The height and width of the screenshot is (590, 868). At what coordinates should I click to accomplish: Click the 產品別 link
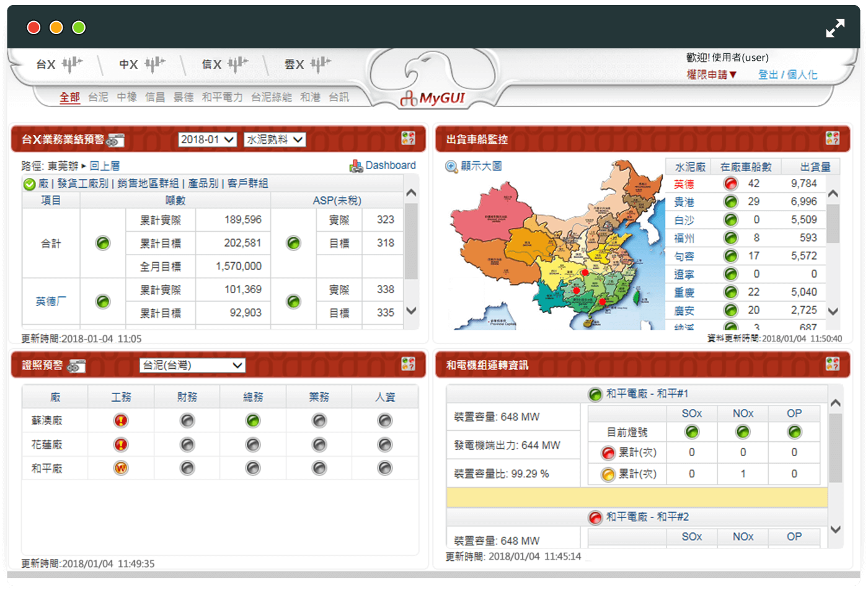[x=203, y=183]
